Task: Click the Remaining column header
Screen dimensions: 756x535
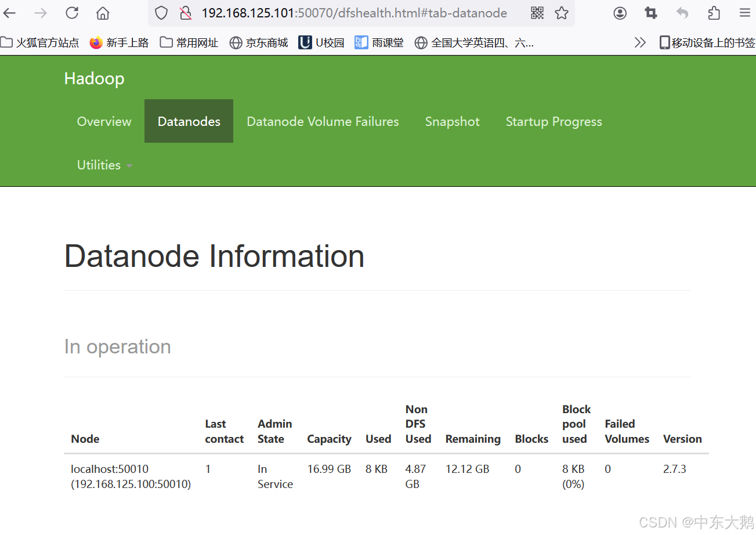Action: point(473,439)
